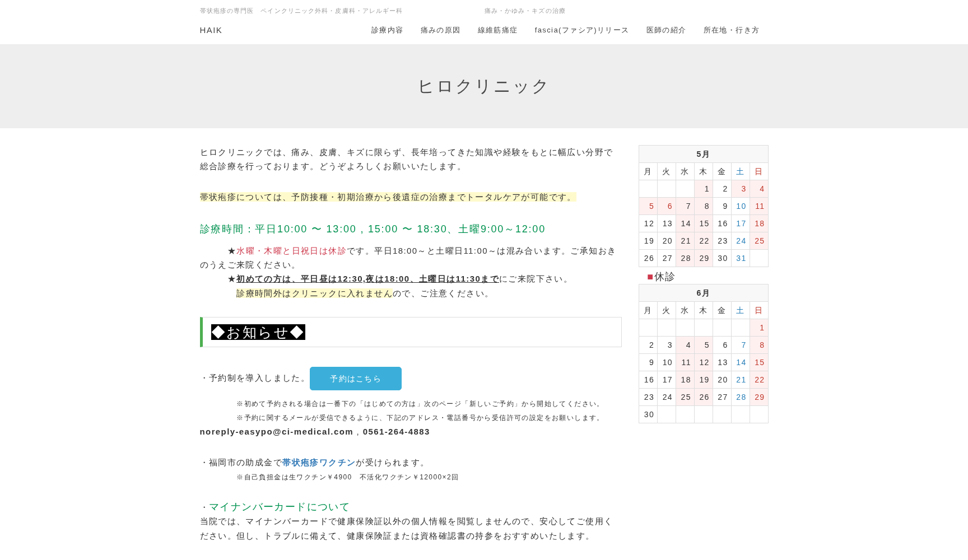The image size is (968, 560).
Task: Select June 28 in the calendar
Action: 741,397
